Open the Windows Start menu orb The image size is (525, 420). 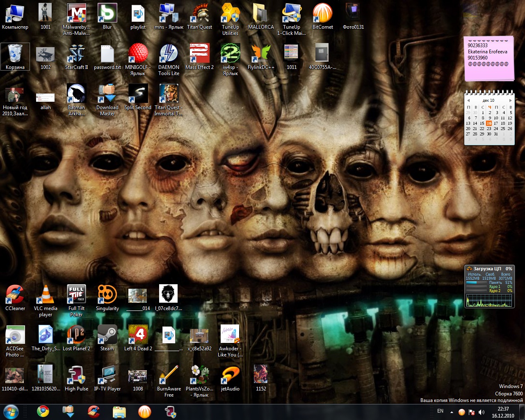click(11, 411)
